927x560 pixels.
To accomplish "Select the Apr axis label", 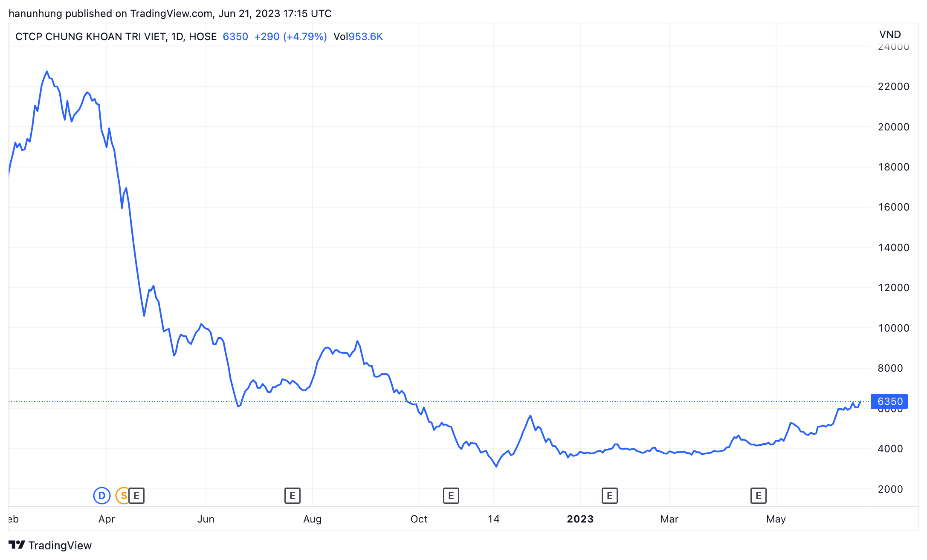I will coord(107,519).
